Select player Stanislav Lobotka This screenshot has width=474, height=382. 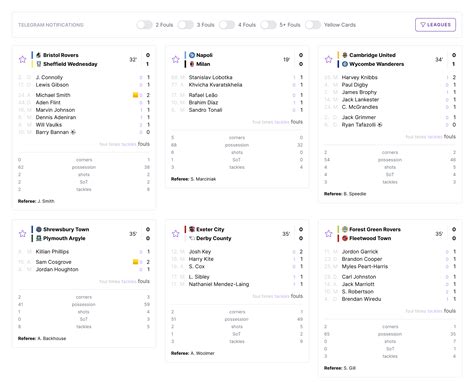(210, 77)
